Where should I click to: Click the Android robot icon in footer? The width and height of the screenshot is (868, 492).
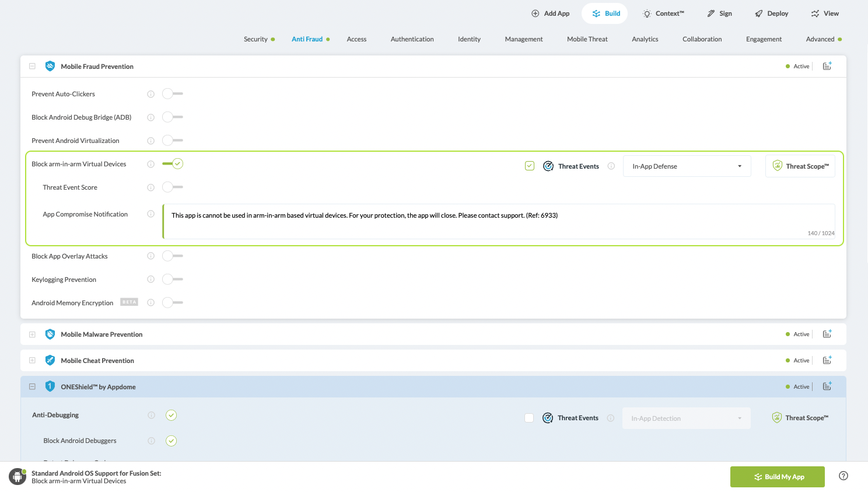(17, 477)
